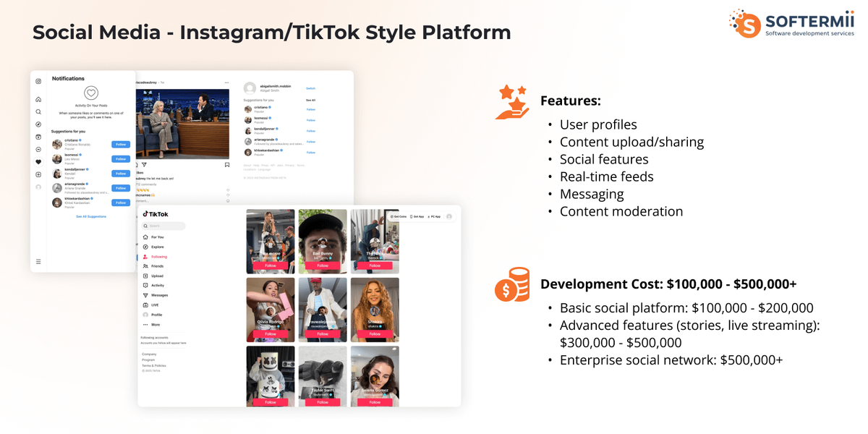Click the Development Cost coins icon
Viewport: 868px width, 434px height.
coord(511,284)
